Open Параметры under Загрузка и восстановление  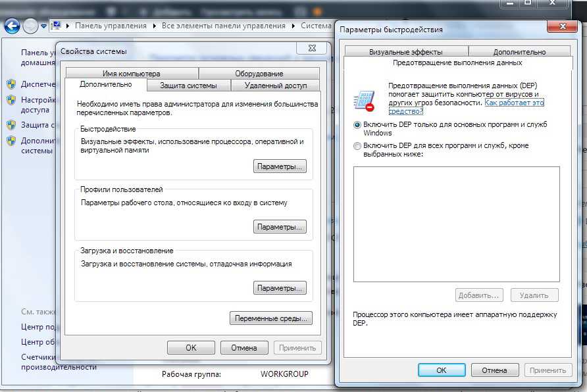pyautogui.click(x=280, y=288)
